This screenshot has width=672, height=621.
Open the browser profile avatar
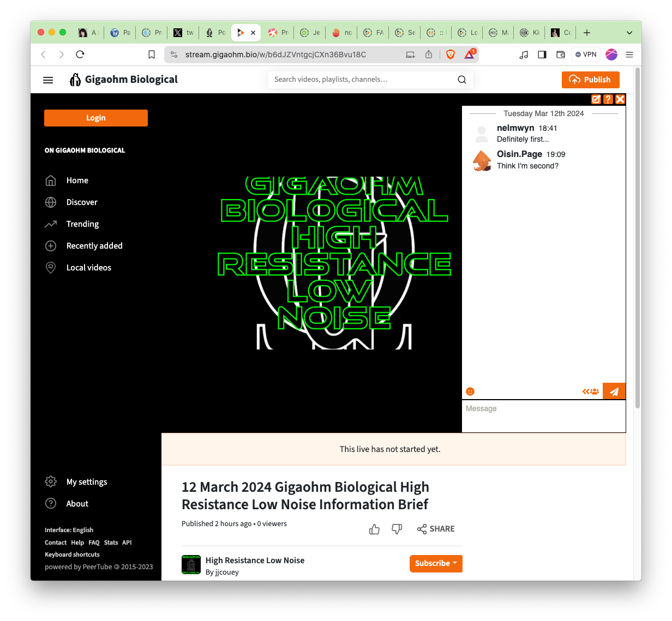611,55
